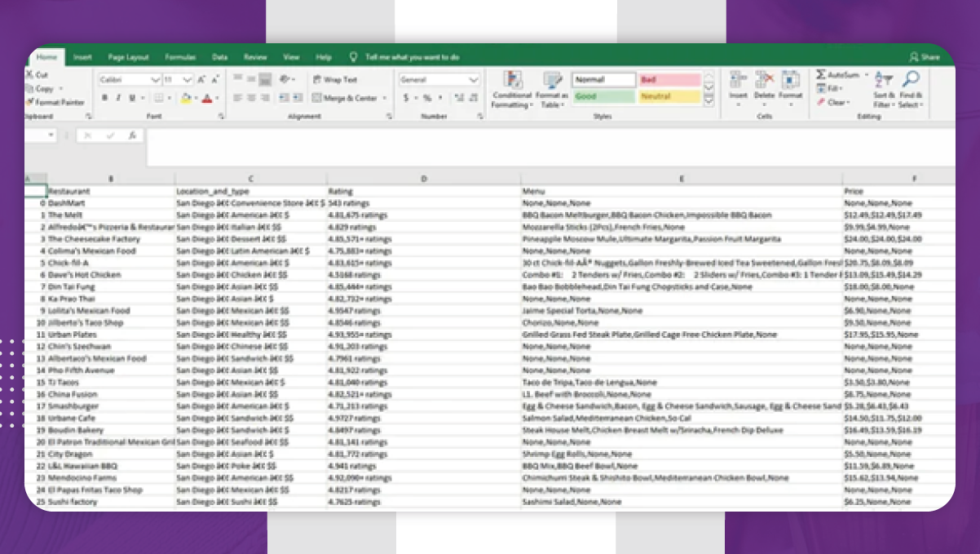The width and height of the screenshot is (980, 554).
Task: Expand the font name dropdown (Calibri)
Action: coord(155,80)
